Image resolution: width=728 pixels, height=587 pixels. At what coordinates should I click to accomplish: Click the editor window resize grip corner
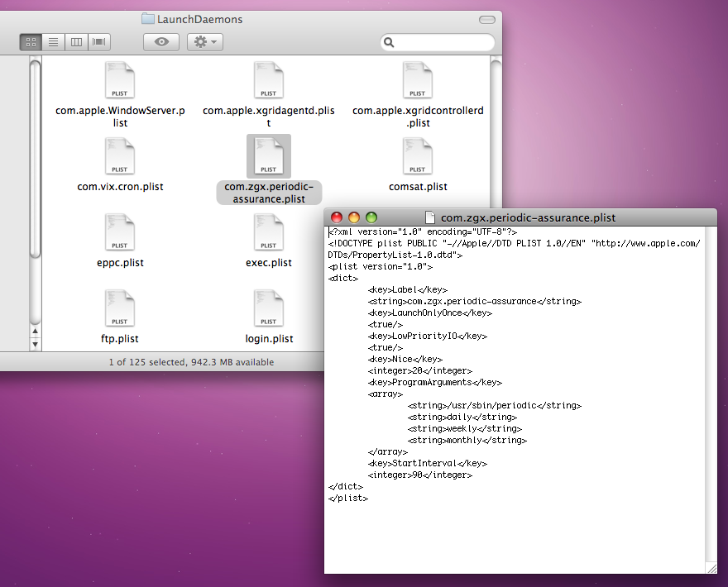tap(711, 569)
